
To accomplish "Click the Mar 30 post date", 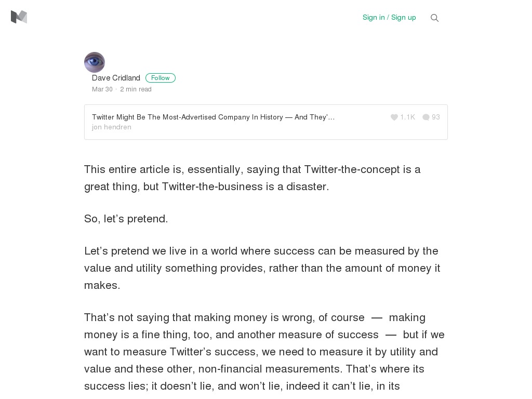I will (x=102, y=89).
